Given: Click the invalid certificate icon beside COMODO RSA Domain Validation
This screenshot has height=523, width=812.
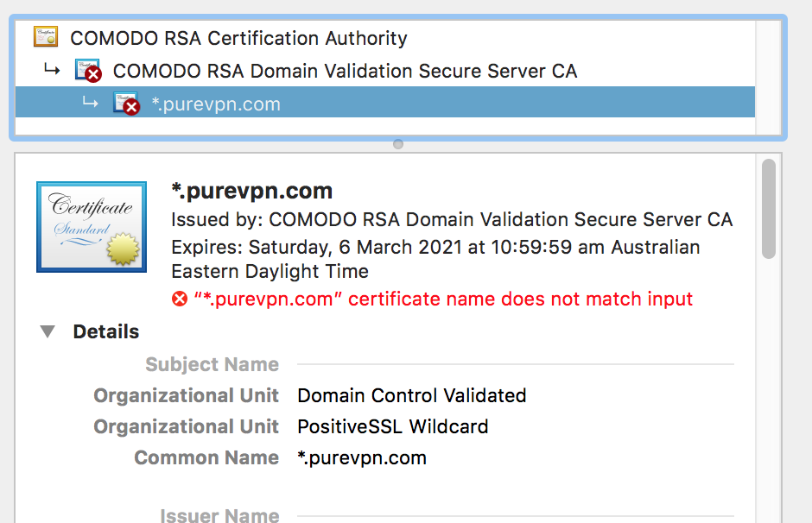Looking at the screenshot, I should point(89,71).
